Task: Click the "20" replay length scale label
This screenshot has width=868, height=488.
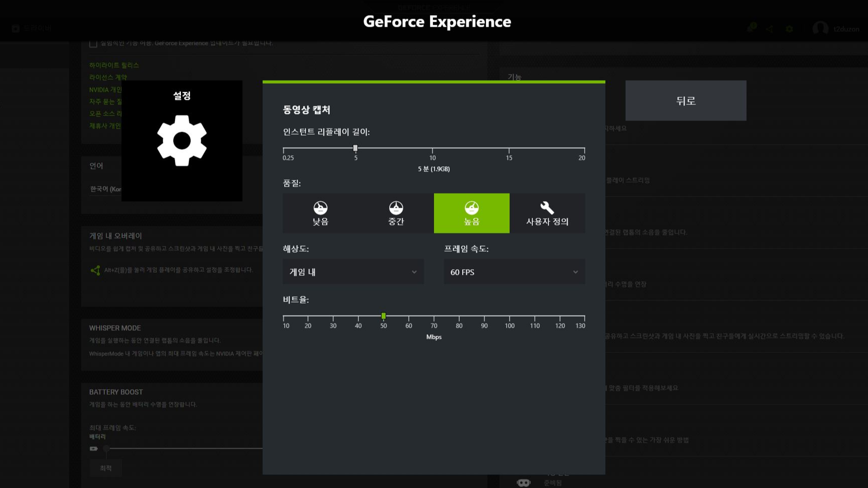Action: coord(582,158)
